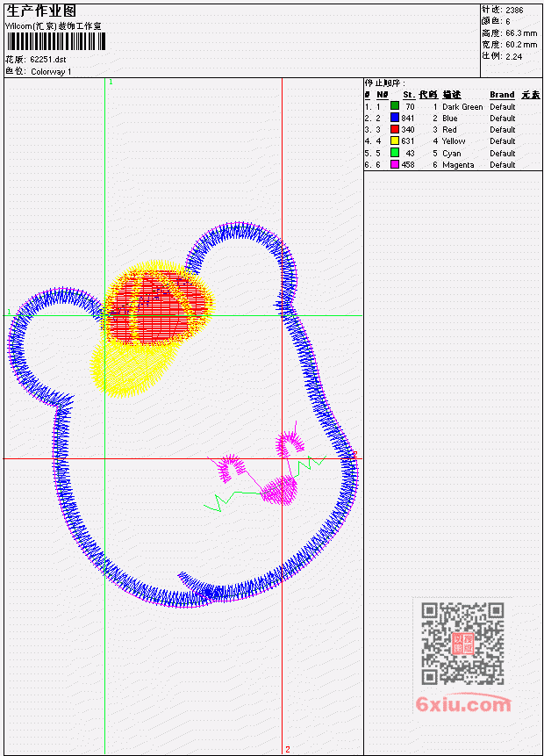Click the 6xiu.com logo text
This screenshot has width=544, height=756.
(463, 704)
